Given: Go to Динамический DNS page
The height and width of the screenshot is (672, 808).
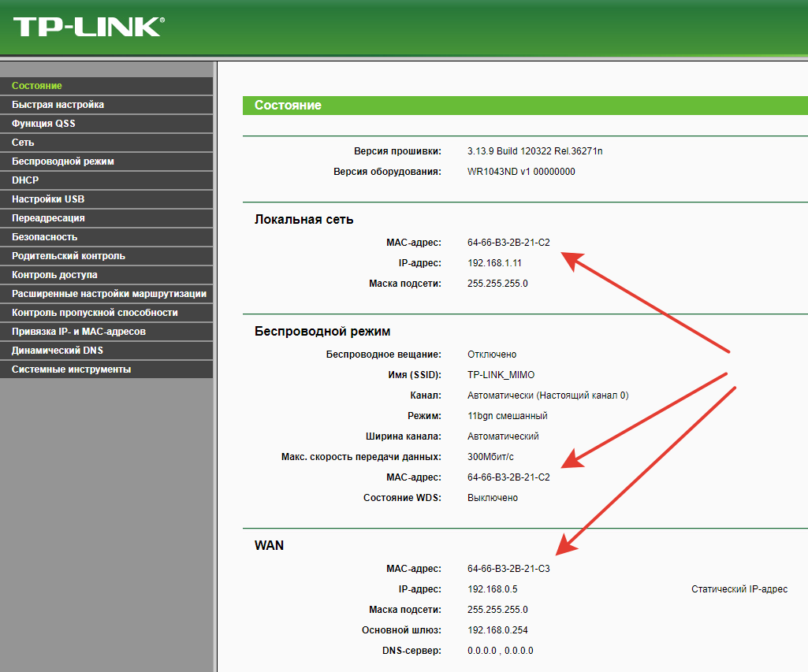Looking at the screenshot, I should 58,351.
